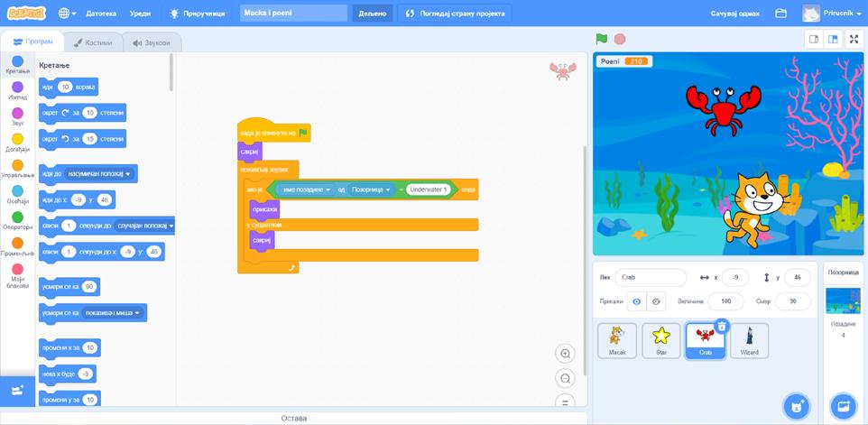Click Сачувај одмах link
Viewport: 868px width, 425px height.
[735, 14]
